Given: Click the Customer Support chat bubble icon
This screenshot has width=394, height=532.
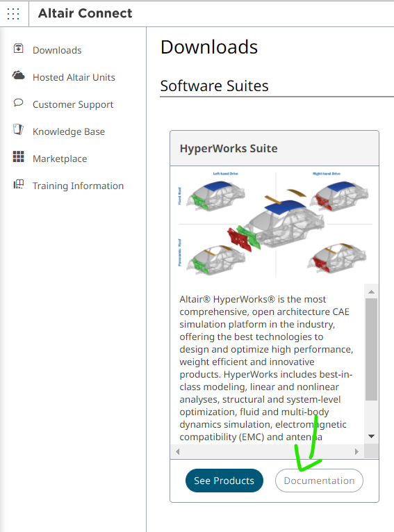Looking at the screenshot, I should coord(18,102).
